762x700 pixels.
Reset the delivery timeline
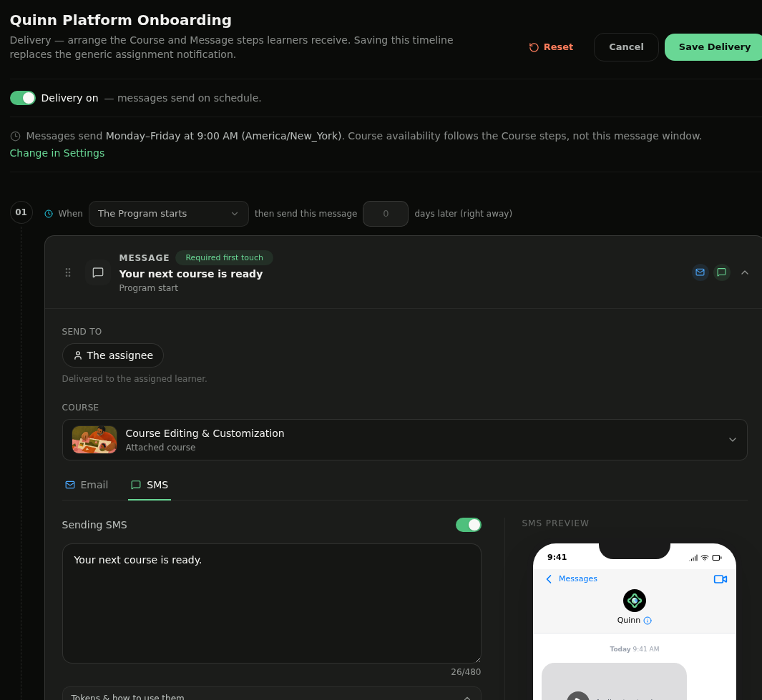551,47
